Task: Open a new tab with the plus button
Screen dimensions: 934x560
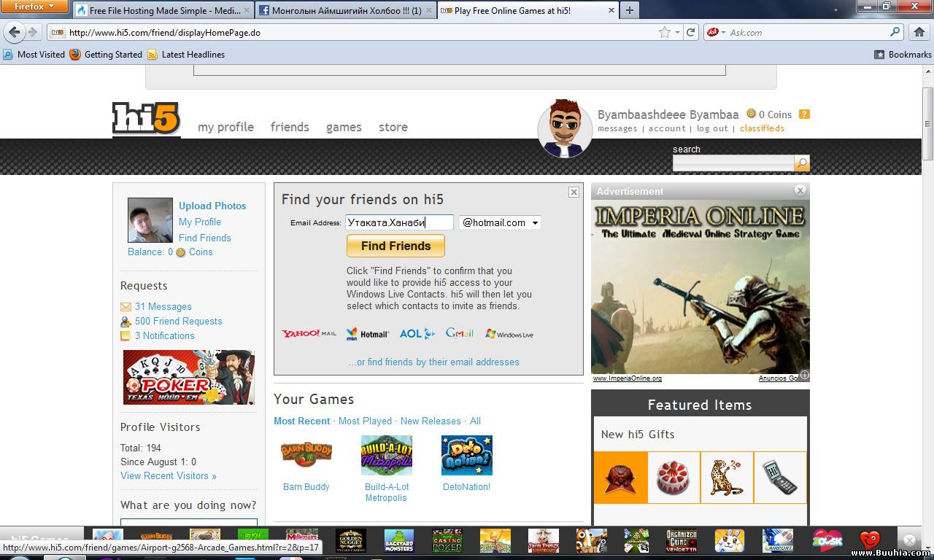Action: point(629,10)
